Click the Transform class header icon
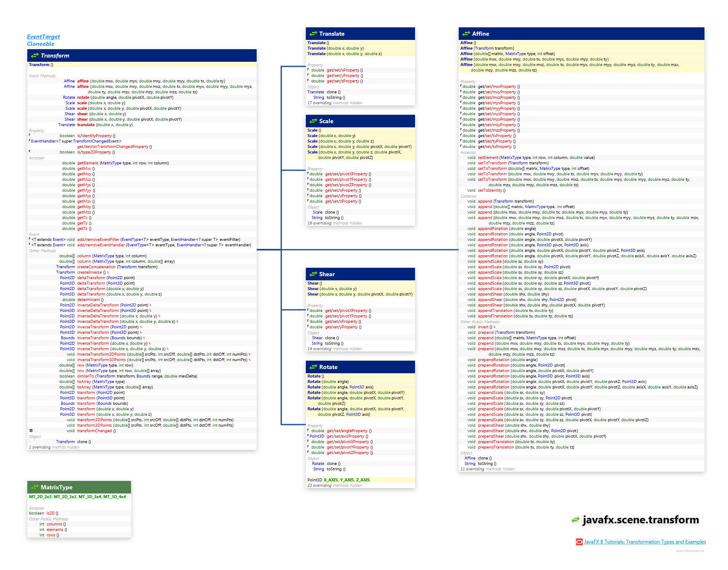728x570 pixels. (34, 55)
